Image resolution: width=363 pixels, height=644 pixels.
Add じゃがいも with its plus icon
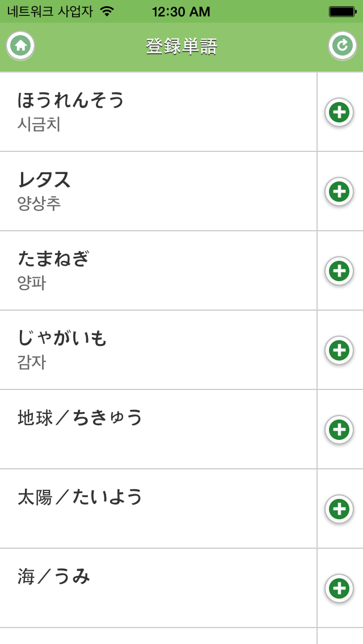point(339,350)
